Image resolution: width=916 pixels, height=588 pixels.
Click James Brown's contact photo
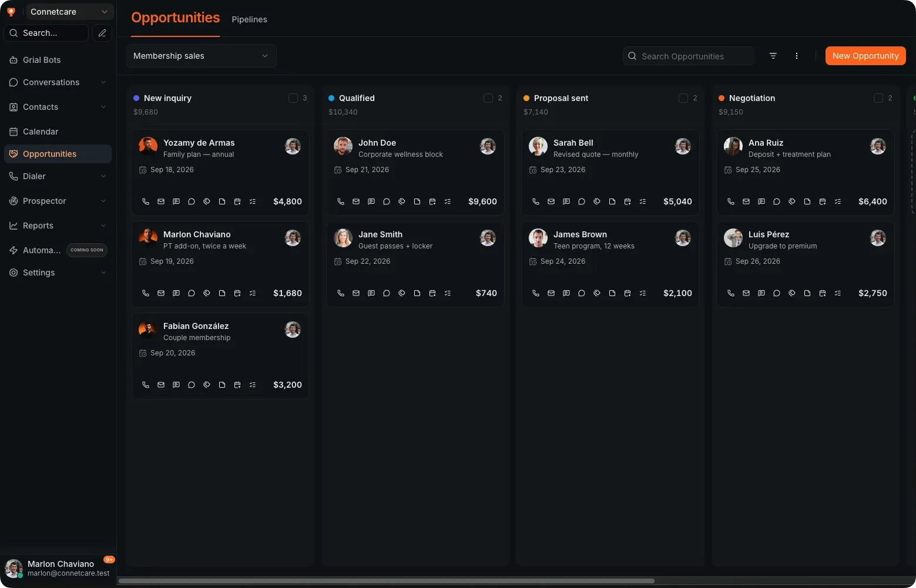coord(538,238)
